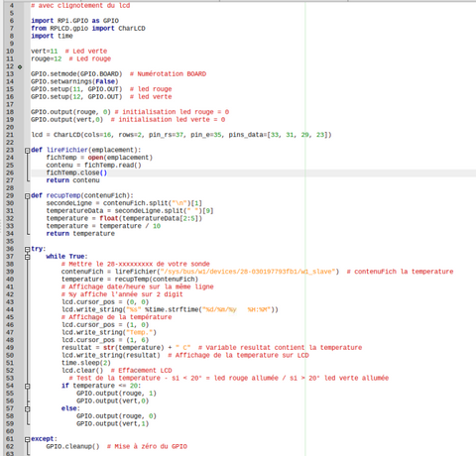Click 'temperature = temperature / 10' line
The width and height of the screenshot is (476, 456).
pyautogui.click(x=103, y=226)
